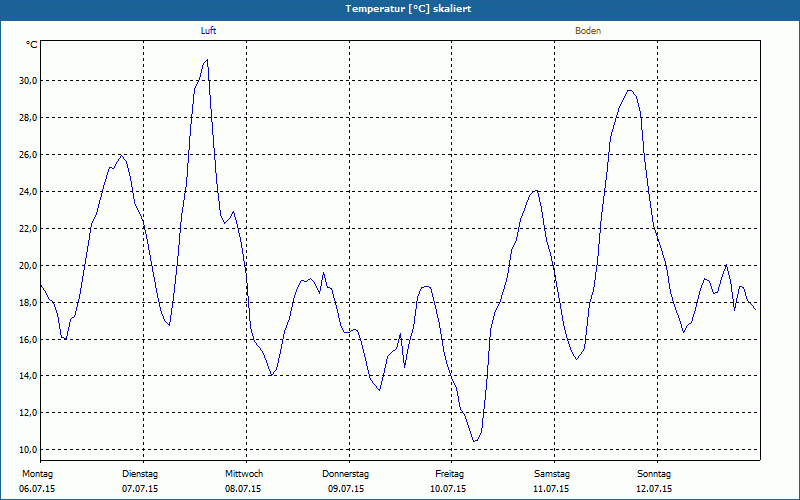
Task: Select the 14,0 y-axis value
Action: 28,376
